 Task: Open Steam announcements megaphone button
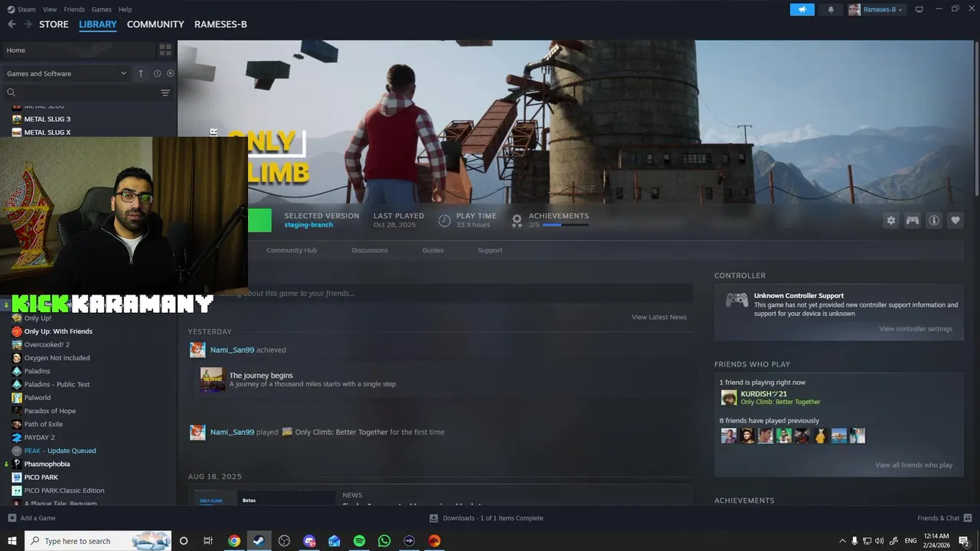pyautogui.click(x=802, y=9)
